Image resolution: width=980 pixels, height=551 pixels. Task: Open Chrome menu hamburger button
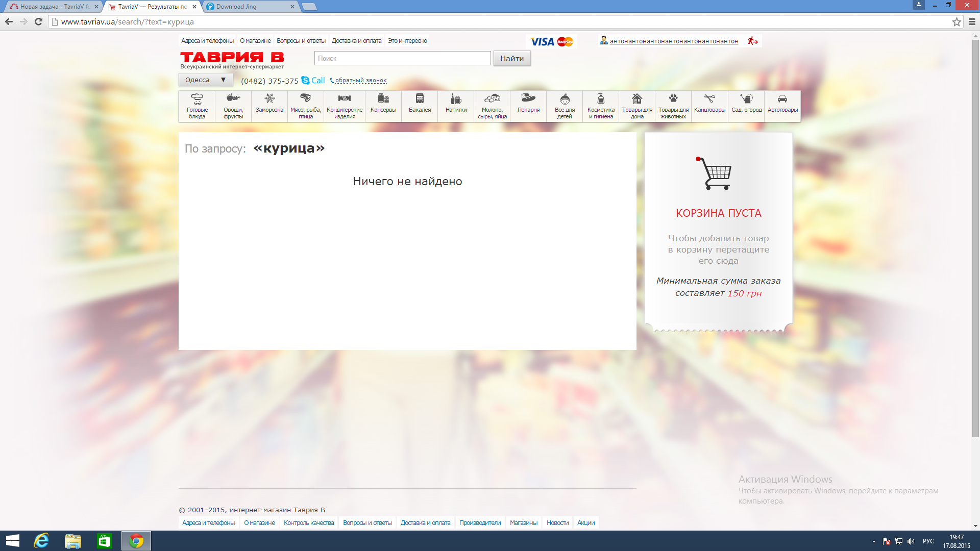point(972,22)
